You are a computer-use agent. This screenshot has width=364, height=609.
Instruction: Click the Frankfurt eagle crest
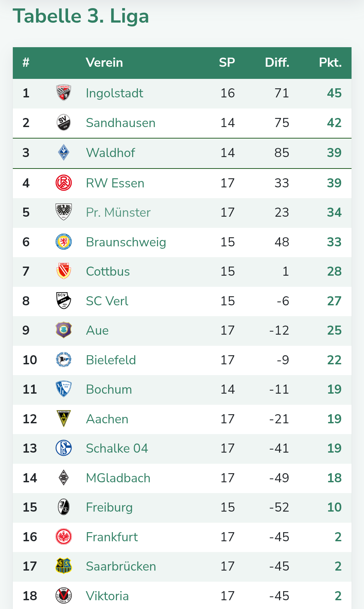(63, 537)
